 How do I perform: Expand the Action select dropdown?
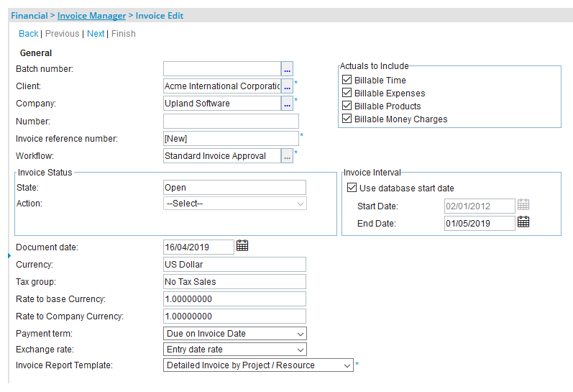[x=235, y=204]
